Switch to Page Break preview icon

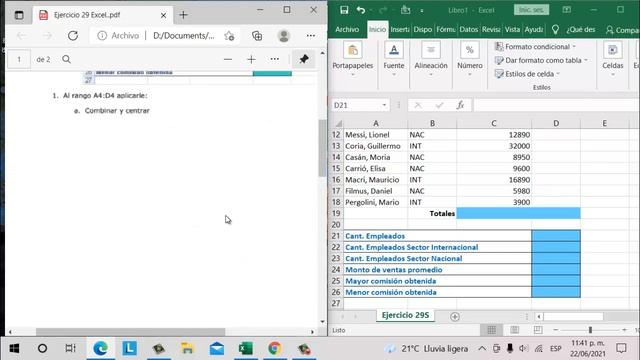coord(538,330)
